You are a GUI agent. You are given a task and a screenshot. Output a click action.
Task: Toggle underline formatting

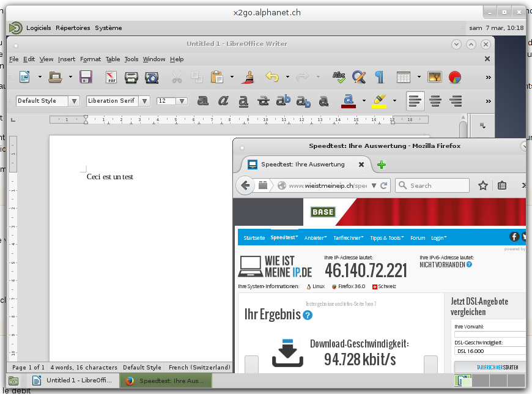point(243,101)
